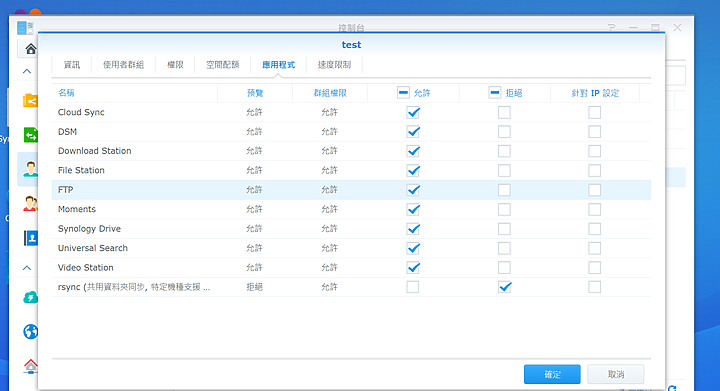Screen dimensions: 720x391
Task: Select the Video Station row name
Action: (x=85, y=267)
